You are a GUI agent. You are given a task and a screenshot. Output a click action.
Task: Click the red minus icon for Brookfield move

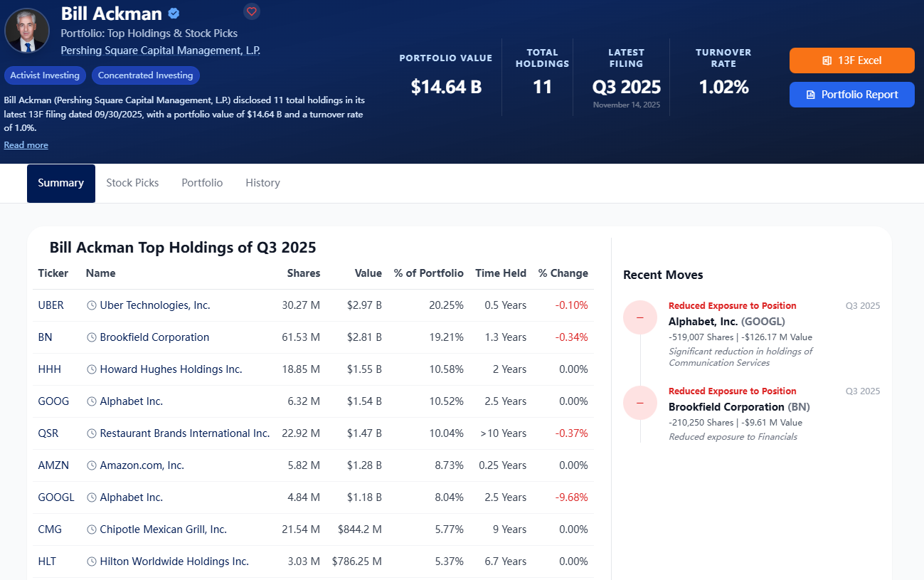[640, 403]
